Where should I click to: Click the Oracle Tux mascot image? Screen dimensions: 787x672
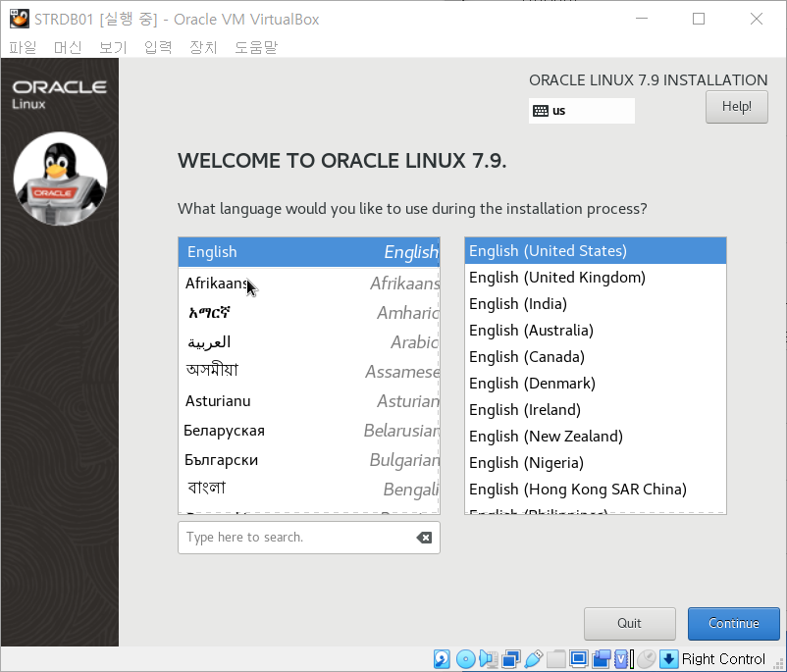(x=60, y=179)
